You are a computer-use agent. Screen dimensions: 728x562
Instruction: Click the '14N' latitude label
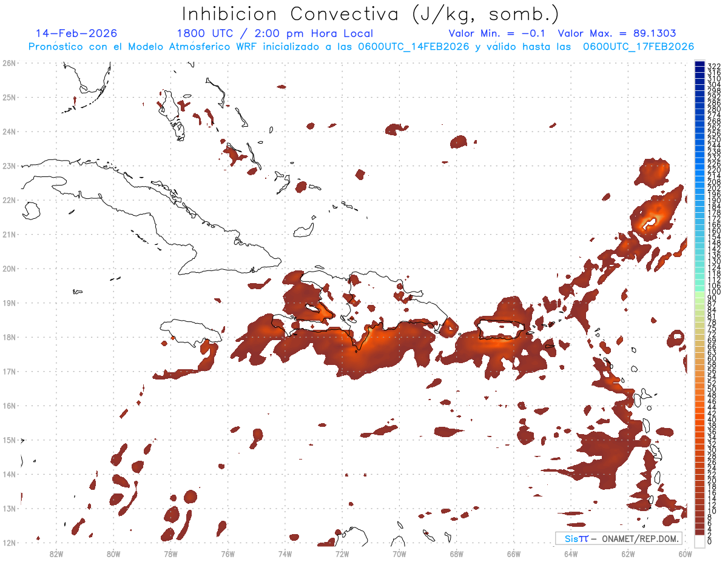point(9,474)
